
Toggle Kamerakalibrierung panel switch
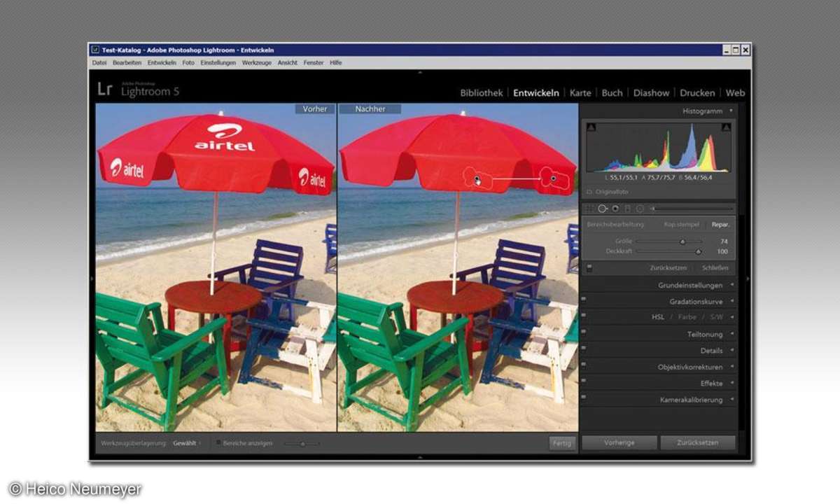click(583, 399)
